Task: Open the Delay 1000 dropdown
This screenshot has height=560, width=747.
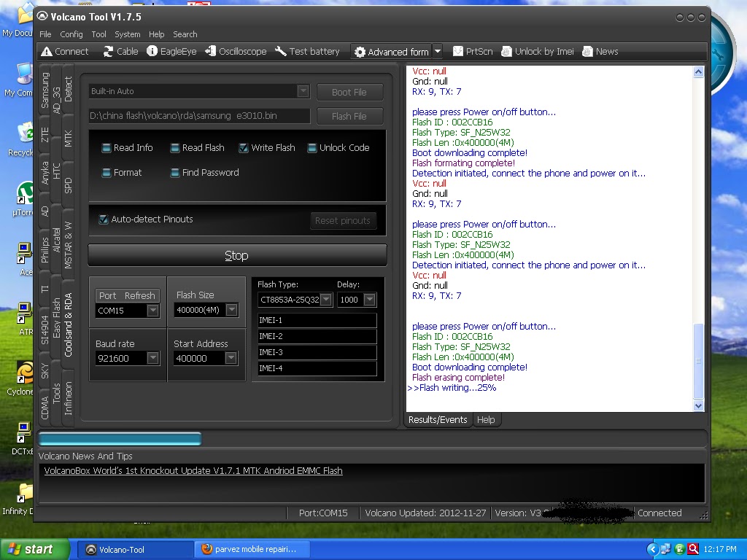Action: [x=370, y=300]
